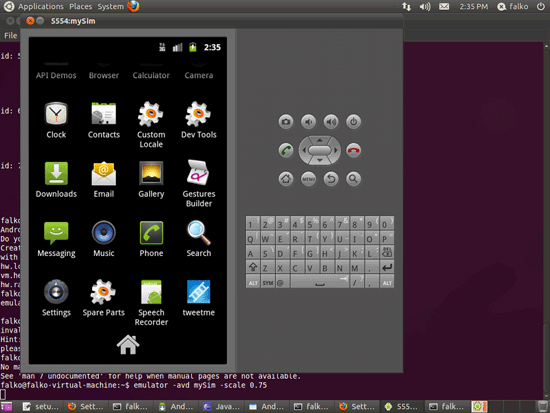Click the emulator MENU hardware button
The height and width of the screenshot is (413, 550).
click(x=308, y=179)
